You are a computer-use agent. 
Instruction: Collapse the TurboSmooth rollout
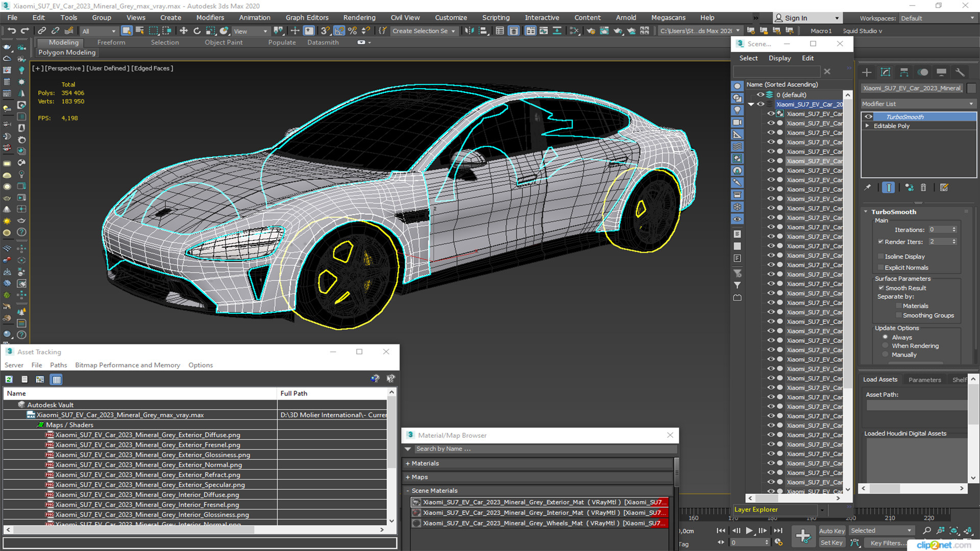[x=866, y=212]
